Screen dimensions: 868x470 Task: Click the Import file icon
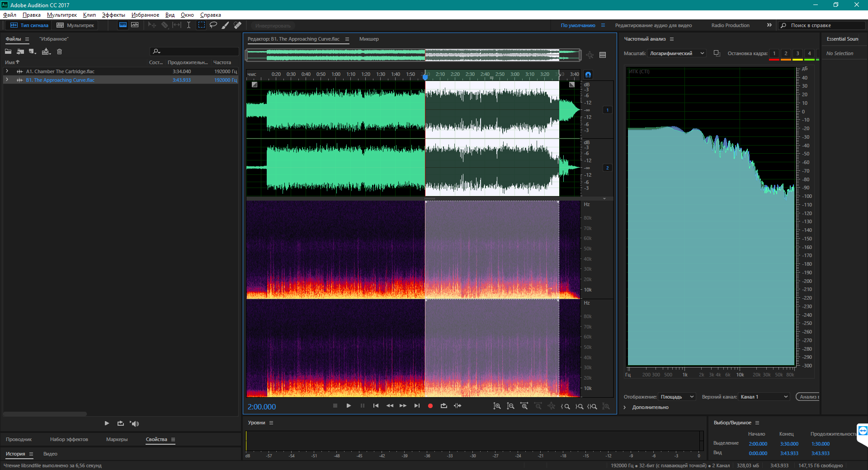20,52
